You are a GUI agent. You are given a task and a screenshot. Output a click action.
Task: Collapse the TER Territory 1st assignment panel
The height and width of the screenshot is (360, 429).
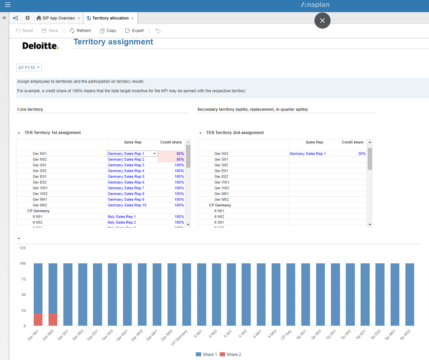pos(19,133)
